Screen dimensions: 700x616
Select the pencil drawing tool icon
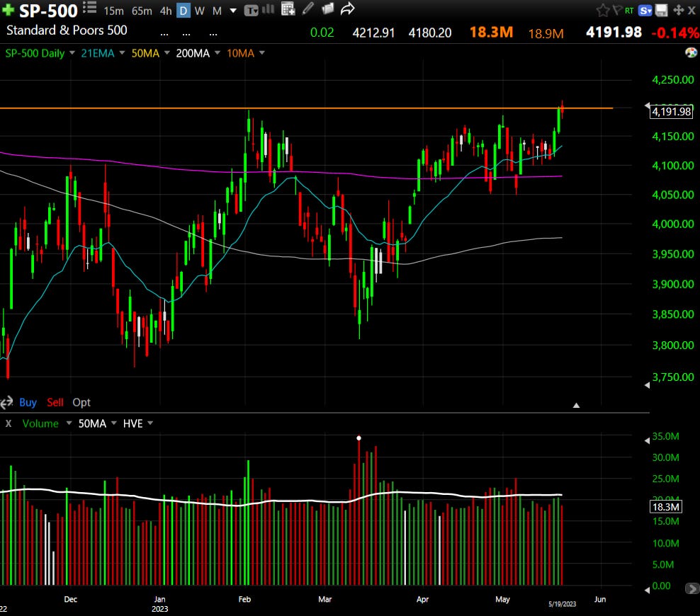click(307, 8)
